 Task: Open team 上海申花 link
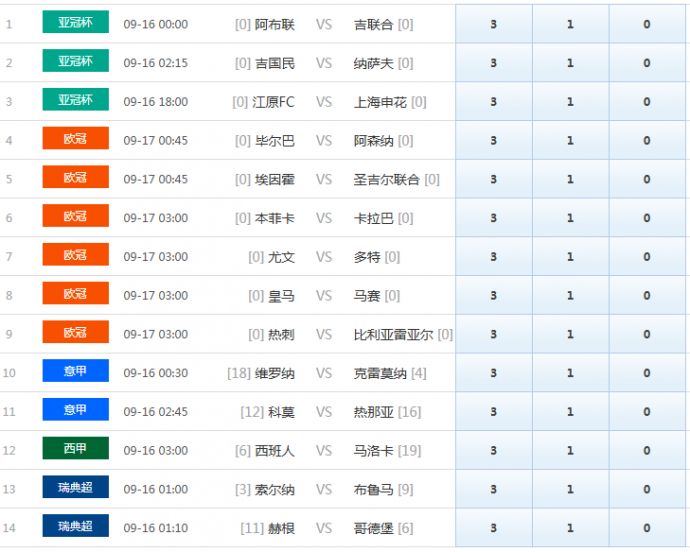pos(380,102)
